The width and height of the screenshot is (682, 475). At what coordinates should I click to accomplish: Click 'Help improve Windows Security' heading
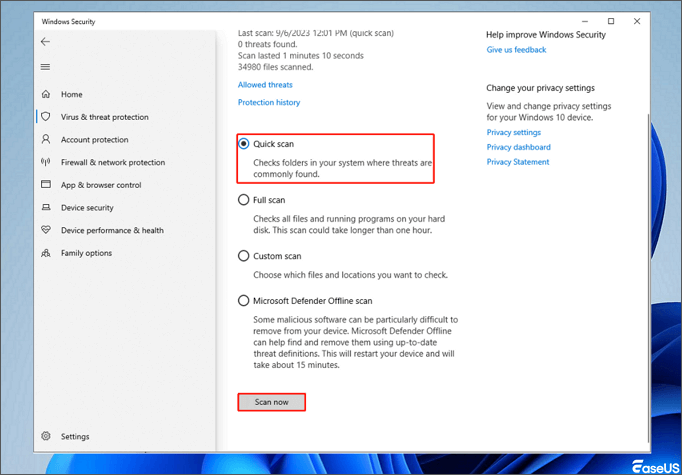[x=546, y=35]
